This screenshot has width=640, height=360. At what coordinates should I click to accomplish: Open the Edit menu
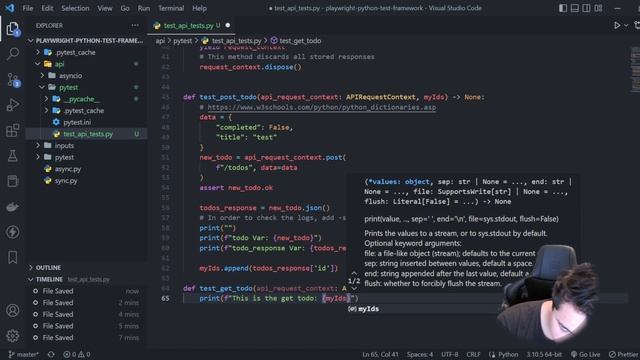click(47, 8)
